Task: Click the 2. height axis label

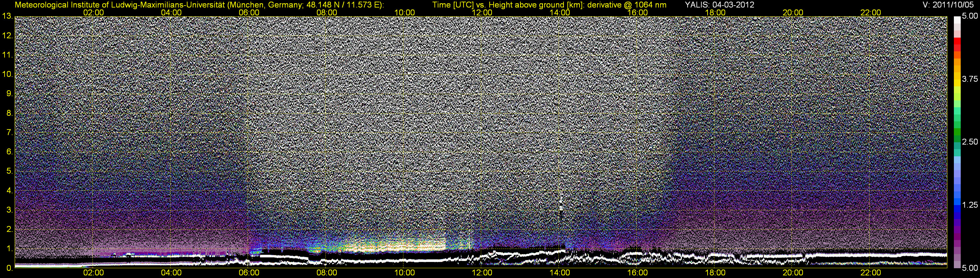Action: (x=9, y=230)
